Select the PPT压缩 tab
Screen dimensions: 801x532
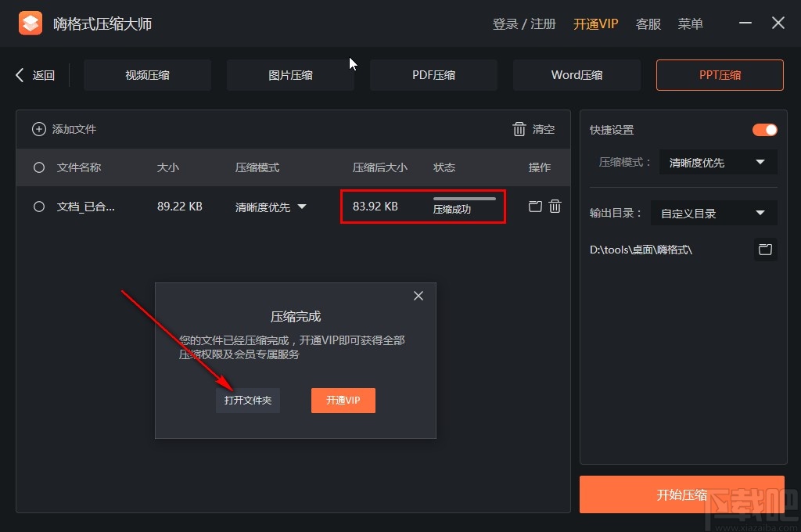720,75
